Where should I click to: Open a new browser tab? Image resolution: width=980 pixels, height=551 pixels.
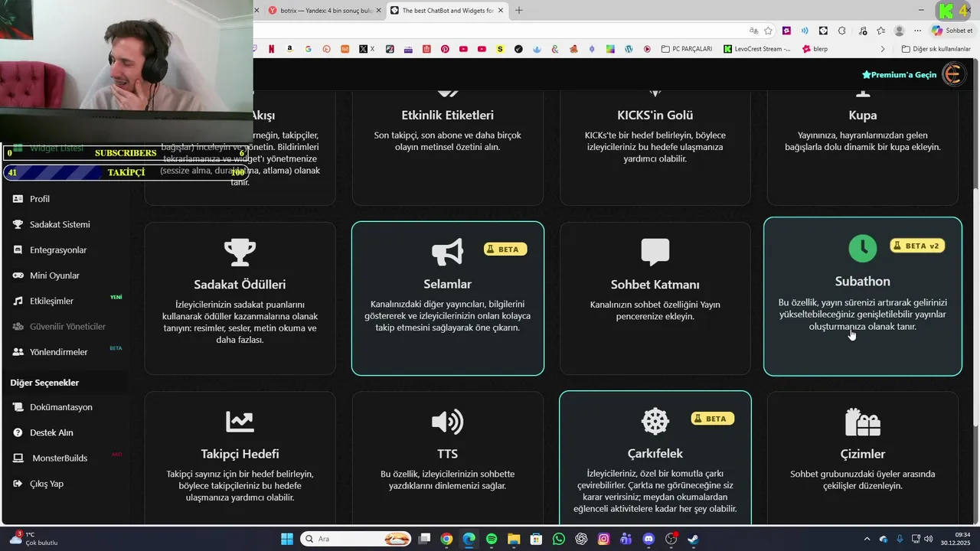pyautogui.click(x=519, y=11)
